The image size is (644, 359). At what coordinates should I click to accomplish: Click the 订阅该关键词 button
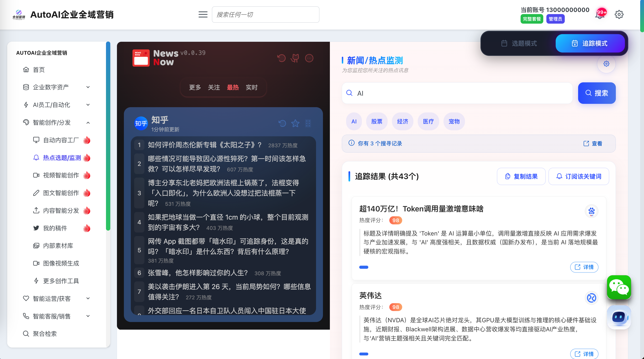pyautogui.click(x=579, y=176)
